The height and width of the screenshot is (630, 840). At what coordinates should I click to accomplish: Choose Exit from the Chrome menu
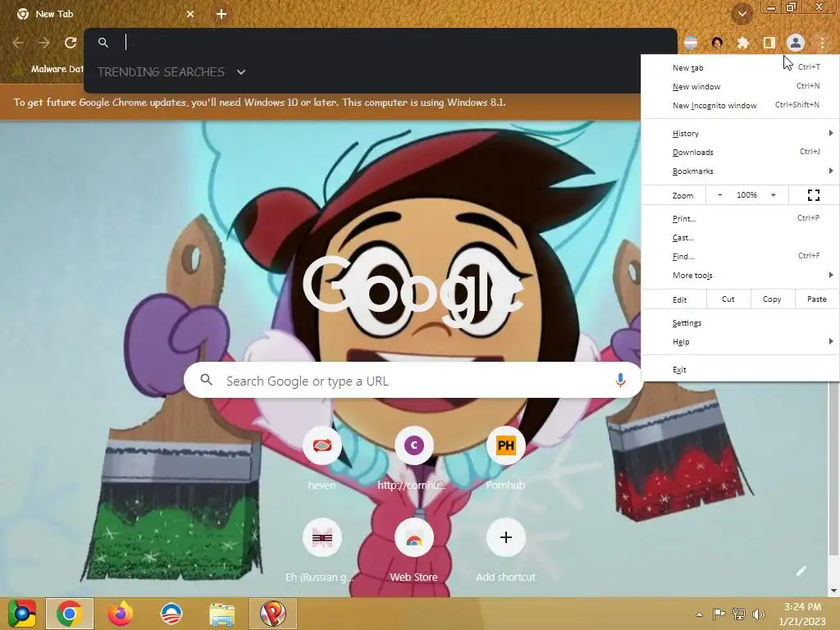click(x=741, y=370)
